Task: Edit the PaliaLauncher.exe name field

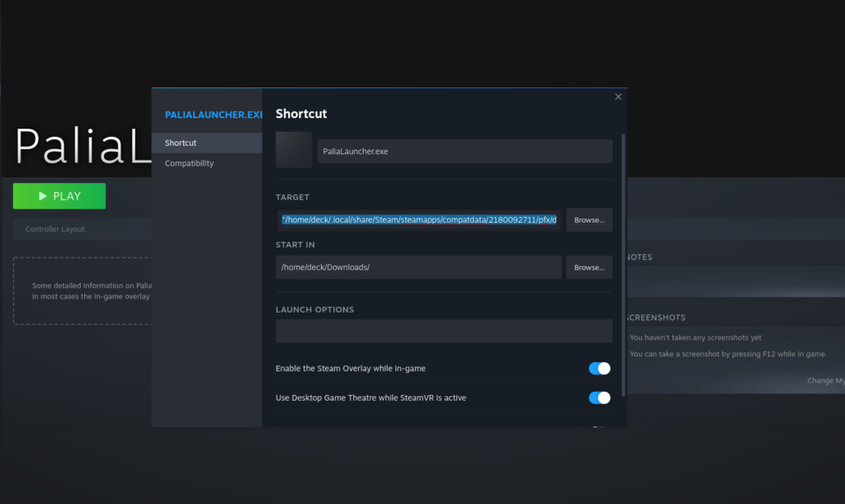Action: coord(465,151)
